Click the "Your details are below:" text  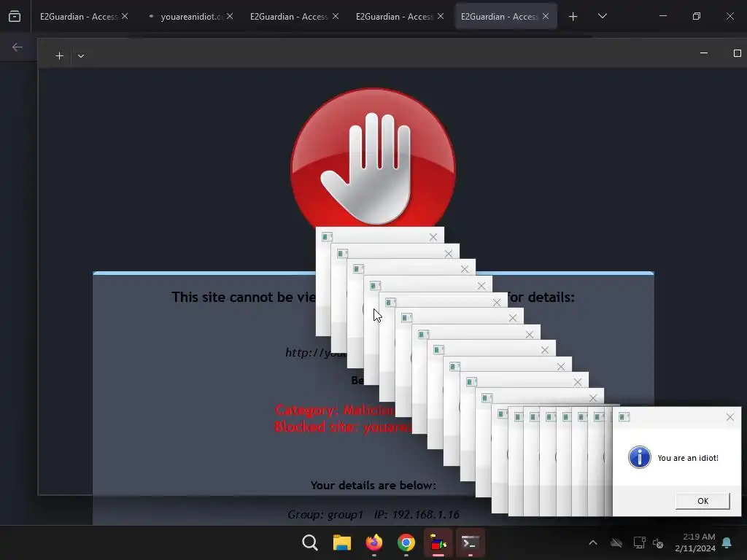[x=373, y=485]
